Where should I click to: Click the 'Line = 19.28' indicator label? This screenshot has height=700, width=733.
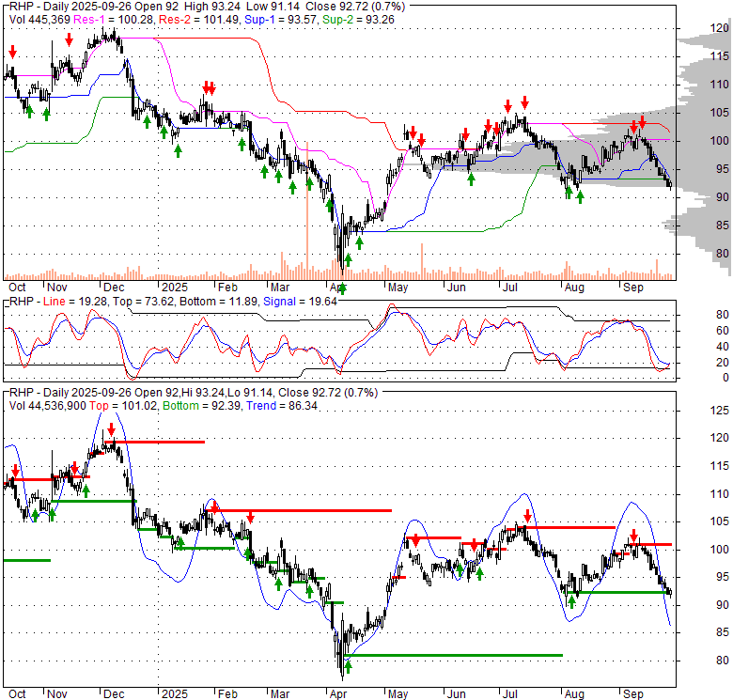click(75, 302)
